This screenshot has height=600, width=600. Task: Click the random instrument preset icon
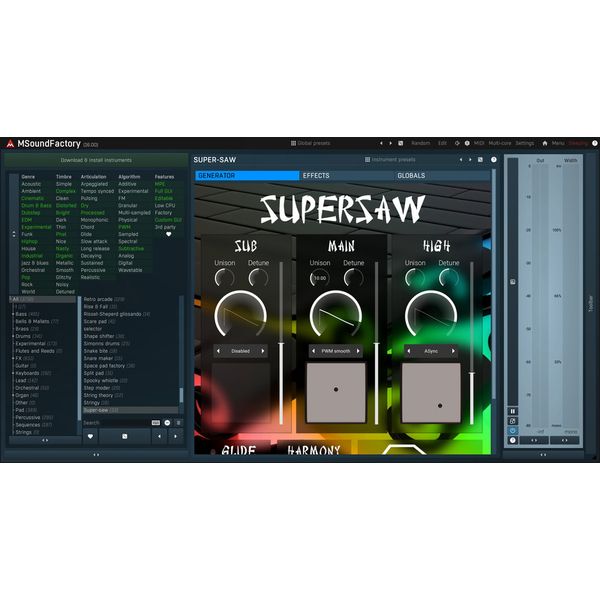[480, 160]
